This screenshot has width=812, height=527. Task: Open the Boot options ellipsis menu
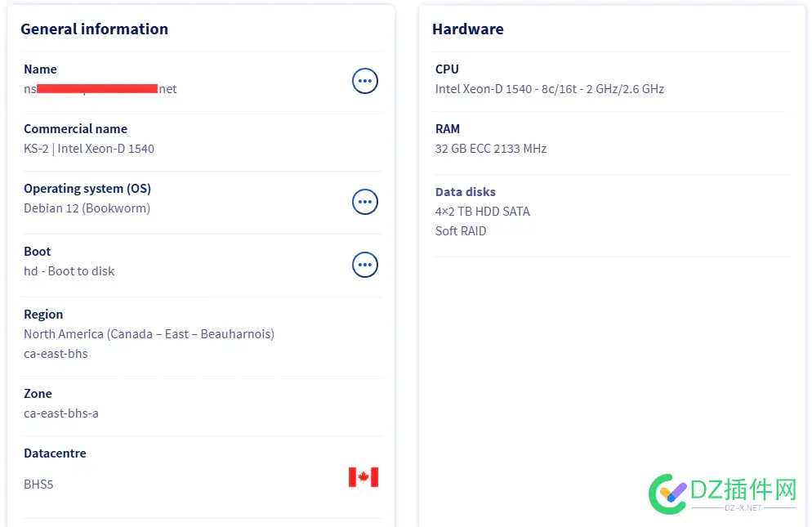tap(365, 265)
